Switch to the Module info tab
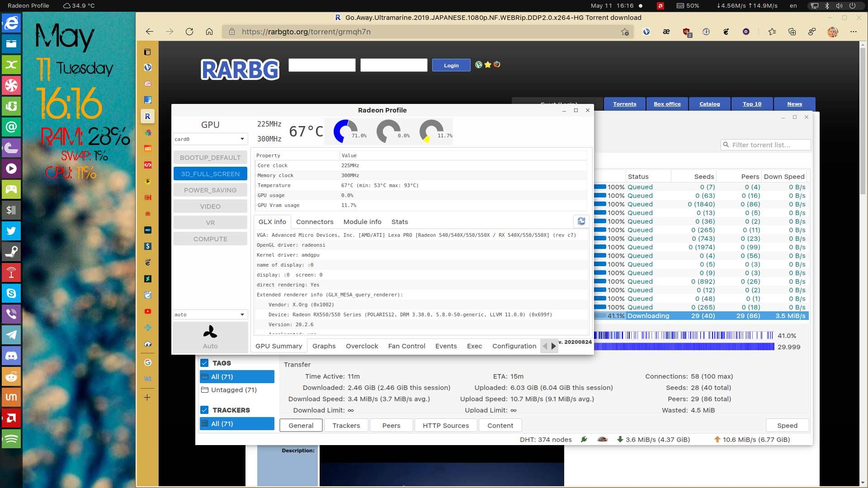Image resolution: width=868 pixels, height=488 pixels. (x=363, y=222)
